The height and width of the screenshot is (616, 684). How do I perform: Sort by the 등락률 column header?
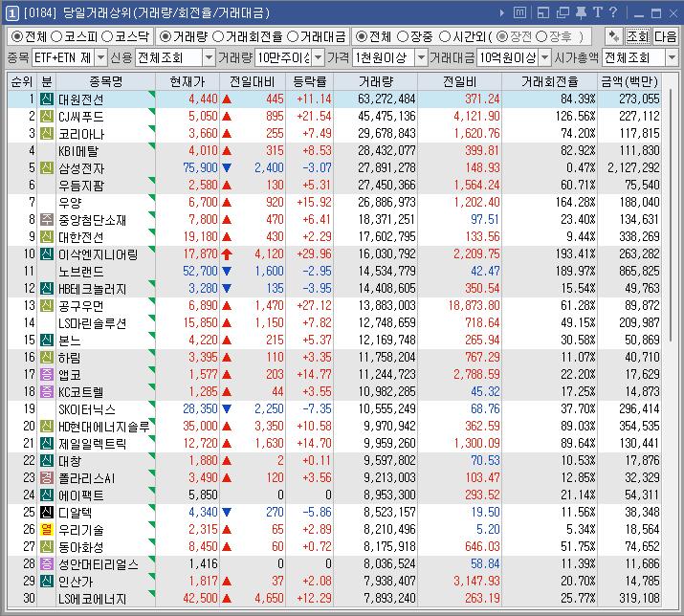tap(309, 81)
